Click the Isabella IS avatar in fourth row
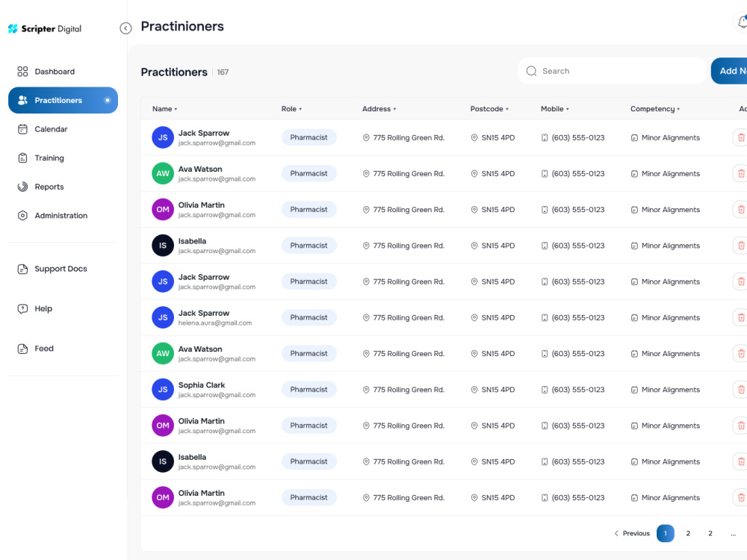 [x=162, y=246]
